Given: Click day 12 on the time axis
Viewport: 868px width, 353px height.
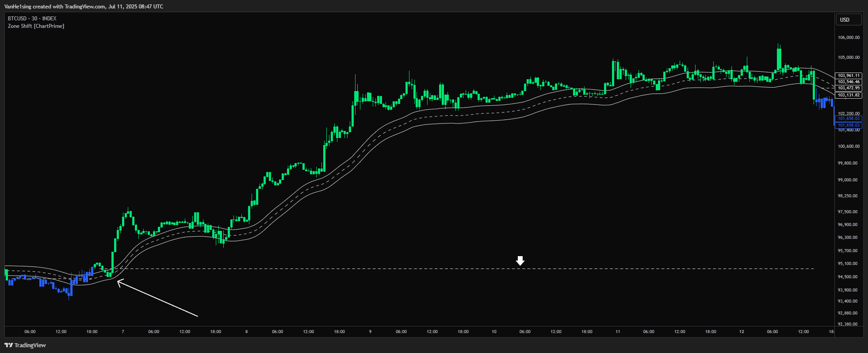Looking at the screenshot, I should [x=742, y=332].
